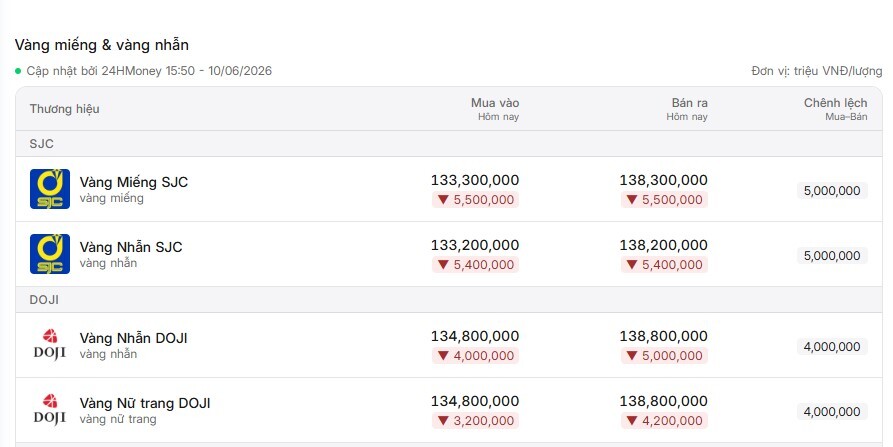Open the Vàng Miếng SJC product name

(x=134, y=182)
